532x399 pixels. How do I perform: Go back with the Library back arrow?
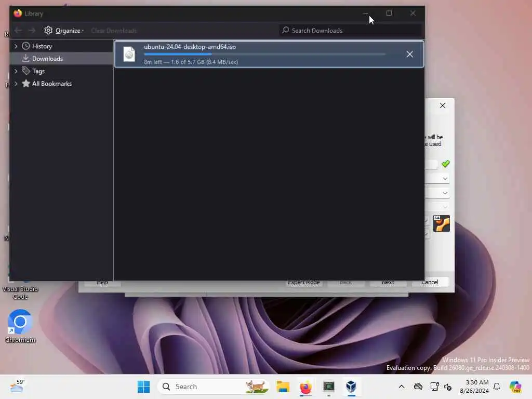coord(18,31)
